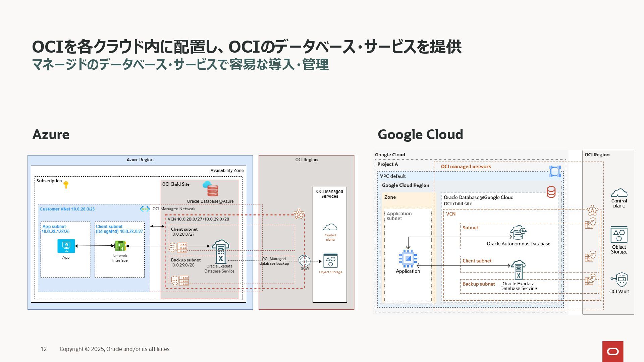This screenshot has width=644, height=362.
Task: Click the 'Client subnet (Delegated) 10.0.28.0/27' label
Action: coord(119,229)
